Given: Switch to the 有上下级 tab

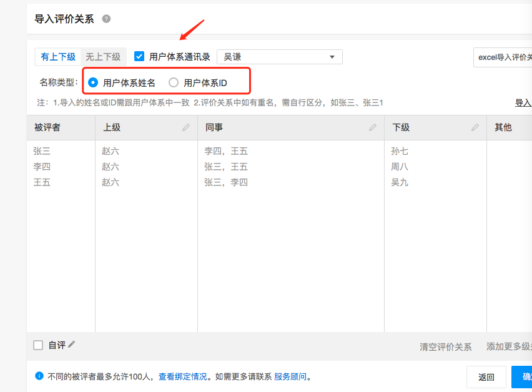Looking at the screenshot, I should click(58, 57).
